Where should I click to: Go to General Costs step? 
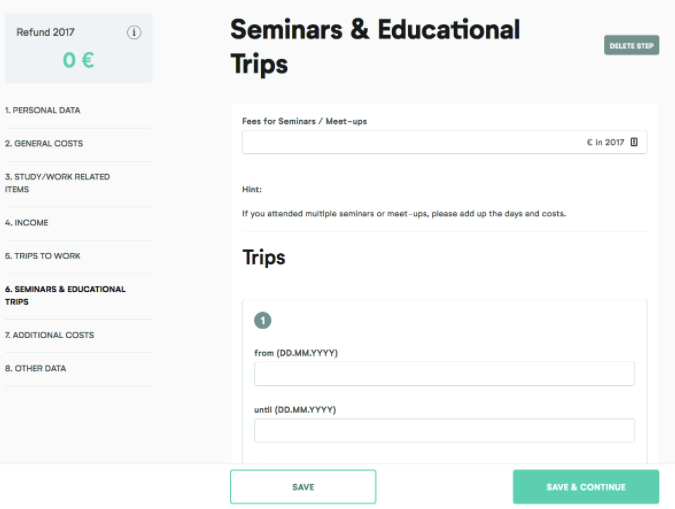click(x=44, y=143)
